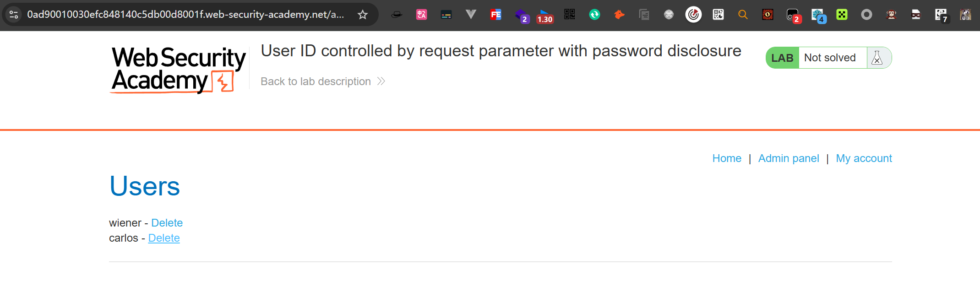Click the orange fox extension icon

click(x=619, y=15)
